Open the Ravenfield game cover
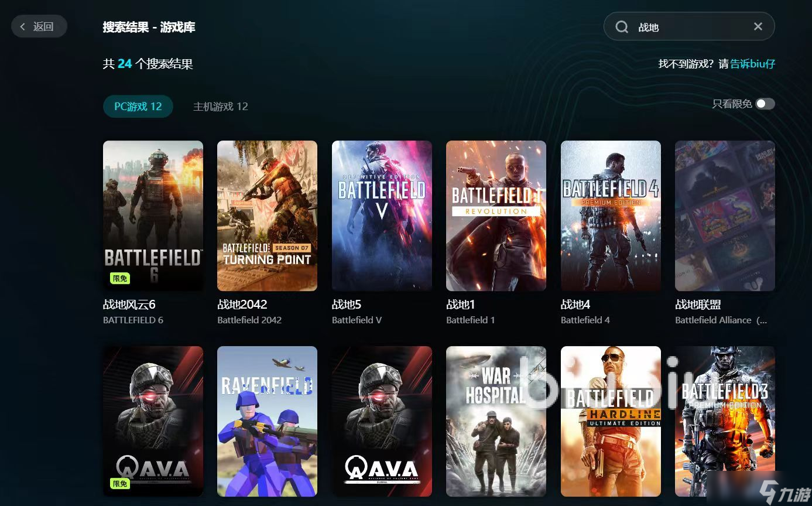 click(267, 420)
